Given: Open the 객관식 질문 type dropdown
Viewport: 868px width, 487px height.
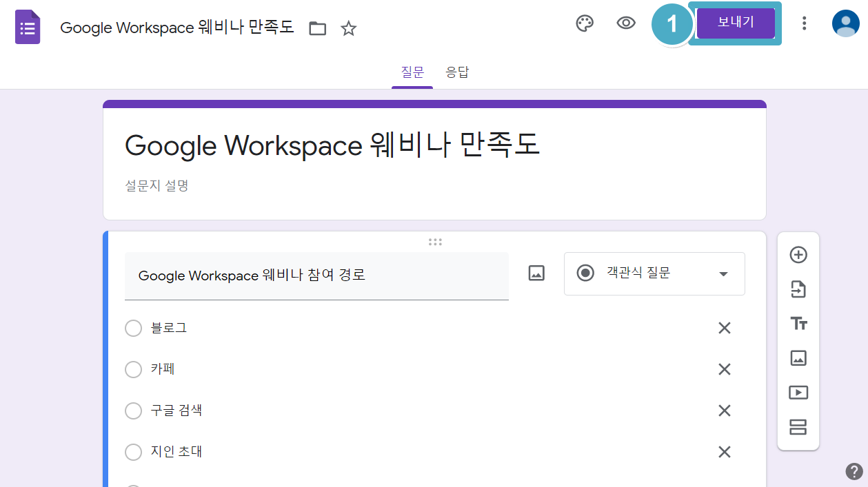Looking at the screenshot, I should point(654,273).
